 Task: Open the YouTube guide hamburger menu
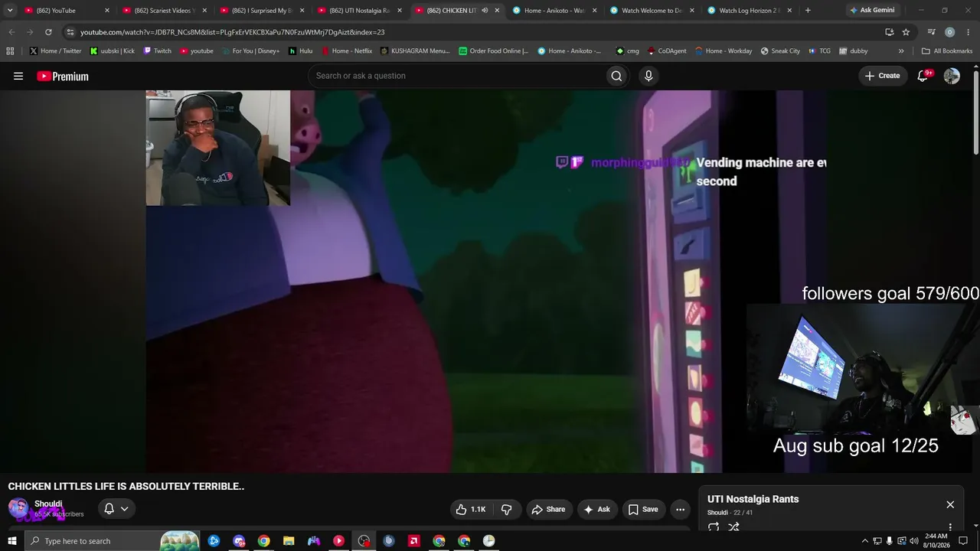point(18,76)
